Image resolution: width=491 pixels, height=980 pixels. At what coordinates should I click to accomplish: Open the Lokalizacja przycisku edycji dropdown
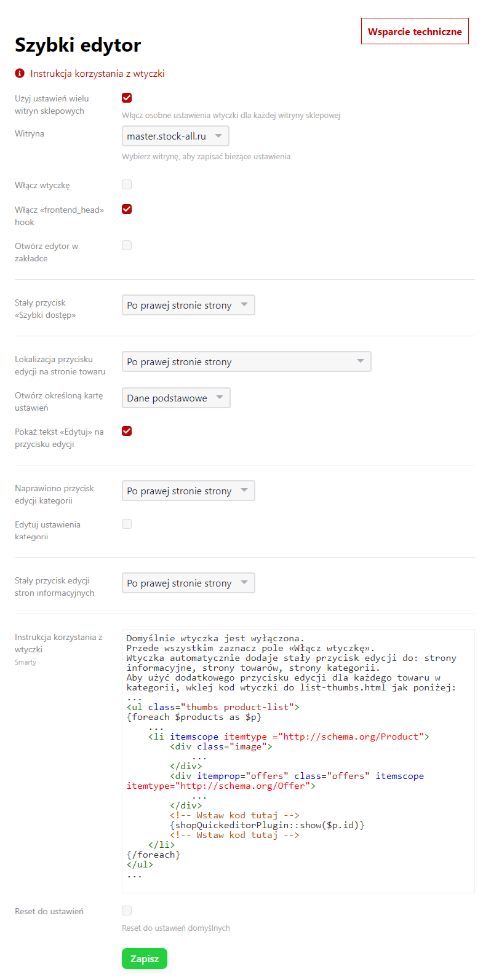[x=246, y=362]
